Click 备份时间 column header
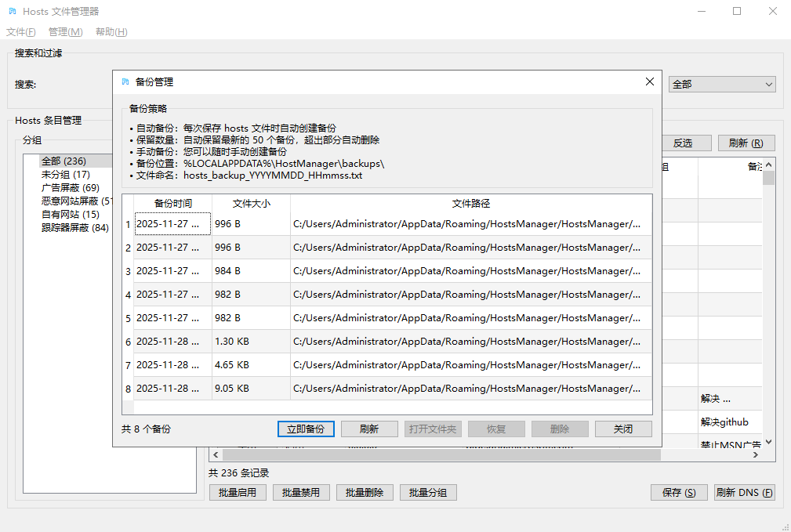Screen dimensions: 791x532 [x=172, y=204]
